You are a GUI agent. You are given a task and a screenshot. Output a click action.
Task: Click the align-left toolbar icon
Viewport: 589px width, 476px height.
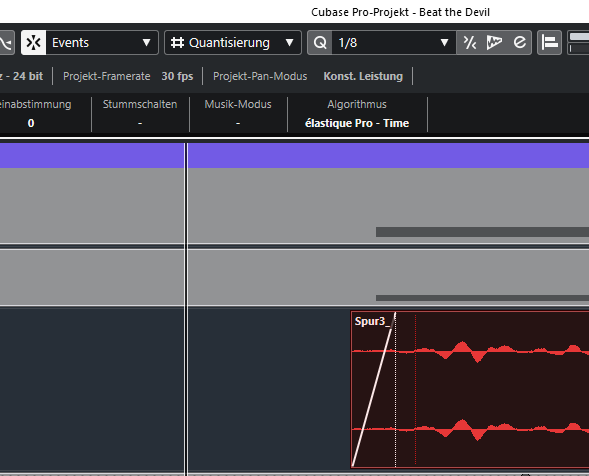[x=550, y=42]
